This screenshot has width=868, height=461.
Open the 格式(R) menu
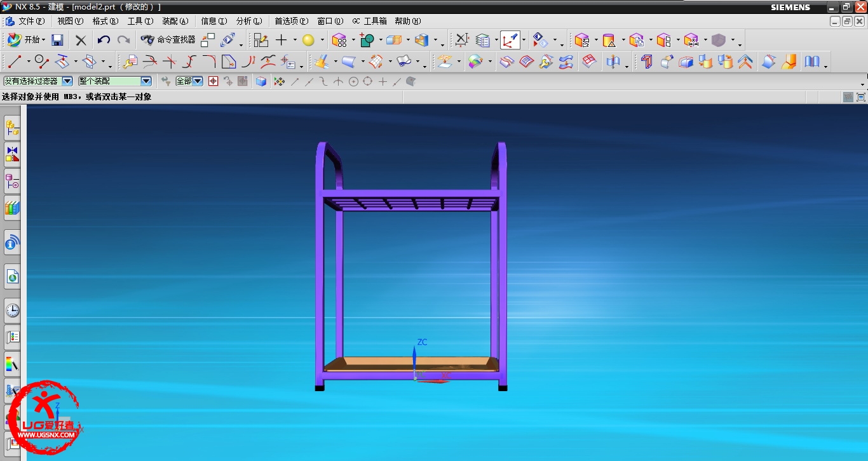(x=105, y=21)
